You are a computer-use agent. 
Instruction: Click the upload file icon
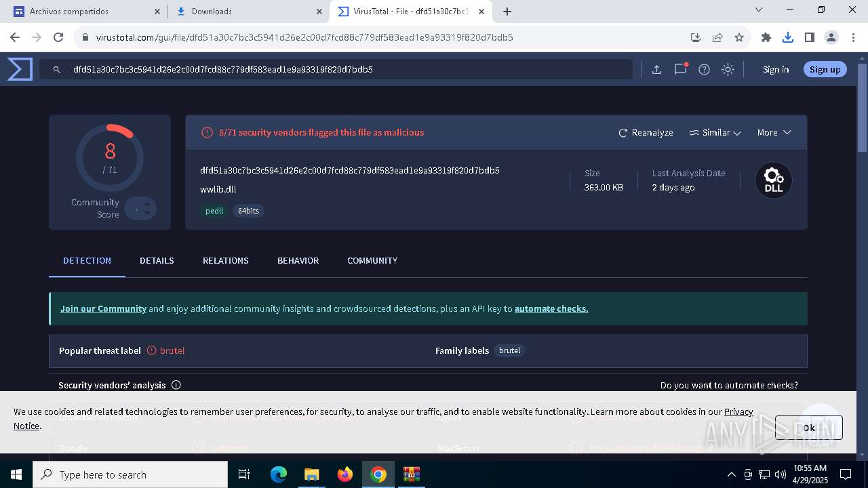(x=656, y=69)
